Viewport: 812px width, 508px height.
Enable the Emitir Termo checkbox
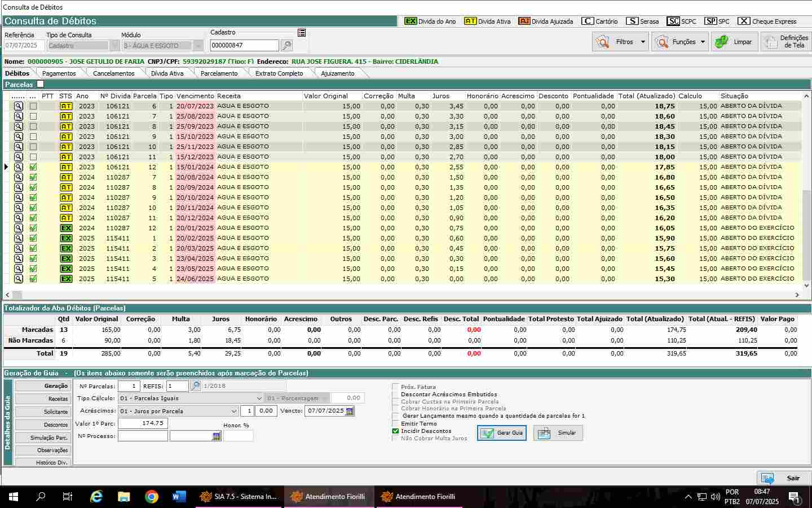click(395, 423)
